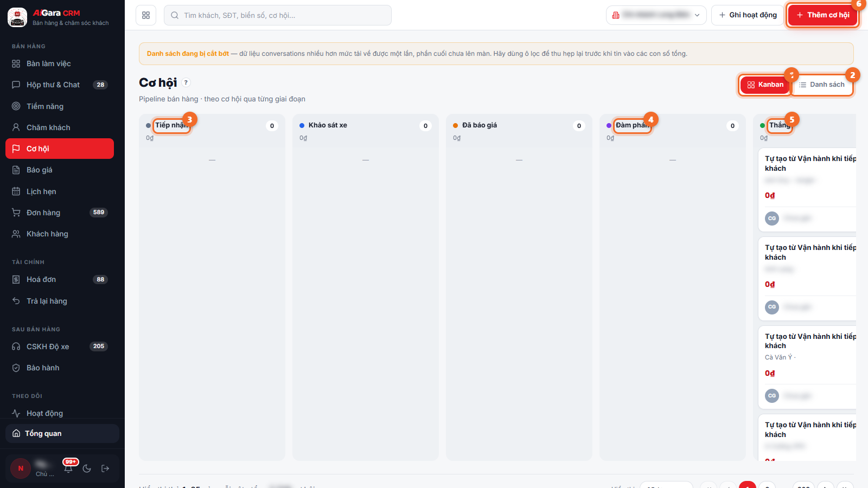Viewport: 868px width, 488px height.
Task: Go to Tổng quan overview
Action: [x=62, y=433]
